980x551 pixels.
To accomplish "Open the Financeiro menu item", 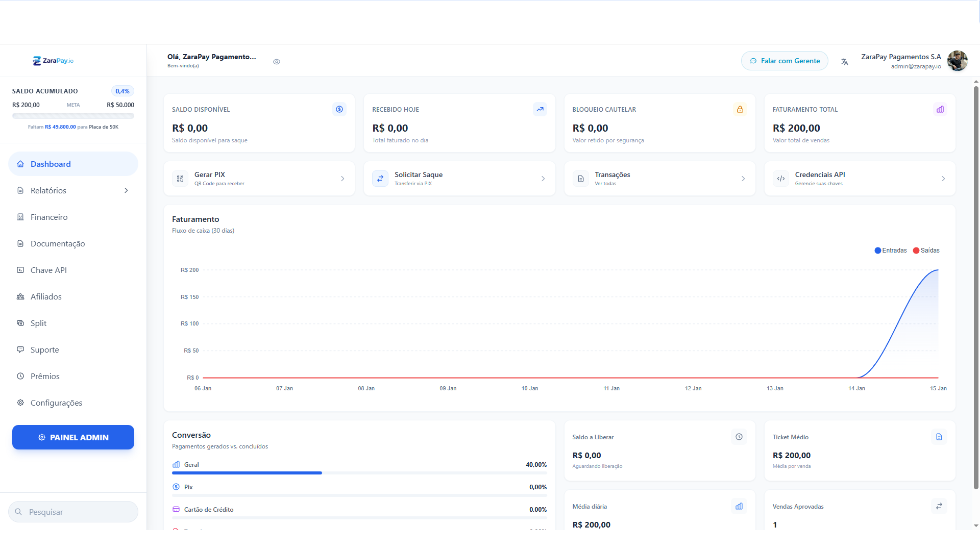I will 49,217.
